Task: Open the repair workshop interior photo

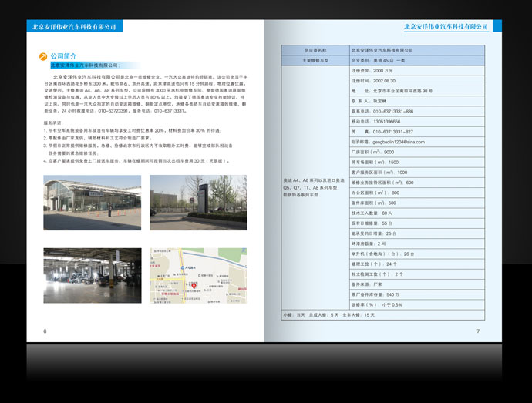Action: [x=93, y=275]
